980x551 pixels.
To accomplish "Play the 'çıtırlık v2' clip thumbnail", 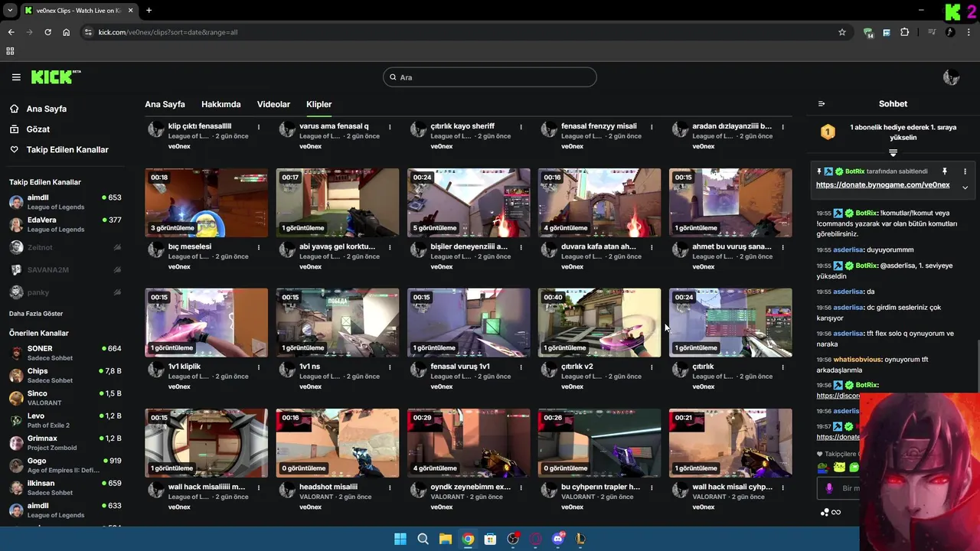I will coord(599,322).
